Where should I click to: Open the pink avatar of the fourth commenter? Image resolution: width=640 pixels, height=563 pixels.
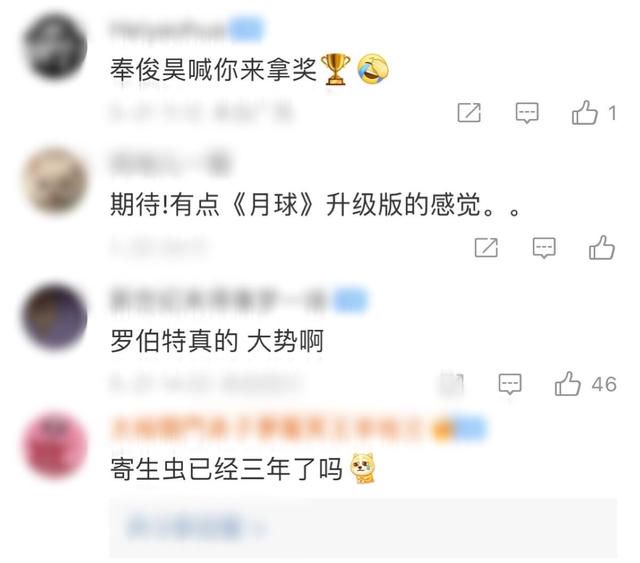pyautogui.click(x=55, y=445)
